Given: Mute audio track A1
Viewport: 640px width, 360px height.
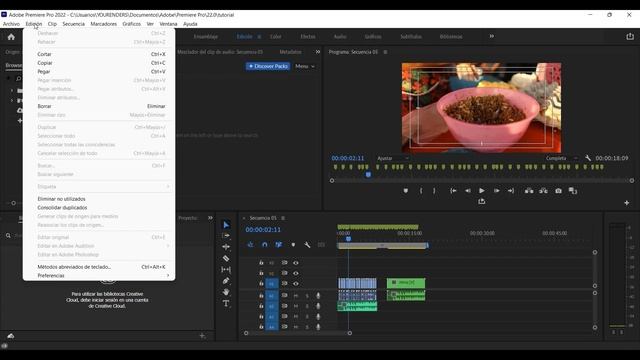Looking at the screenshot, I should click(296, 296).
